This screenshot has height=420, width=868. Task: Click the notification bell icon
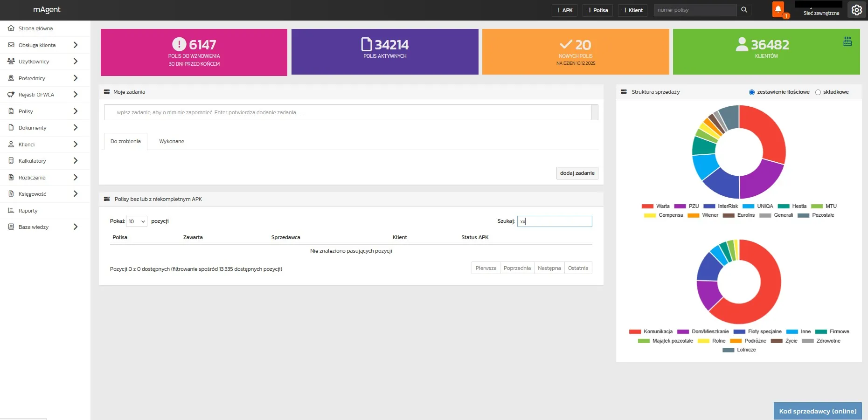(x=778, y=9)
